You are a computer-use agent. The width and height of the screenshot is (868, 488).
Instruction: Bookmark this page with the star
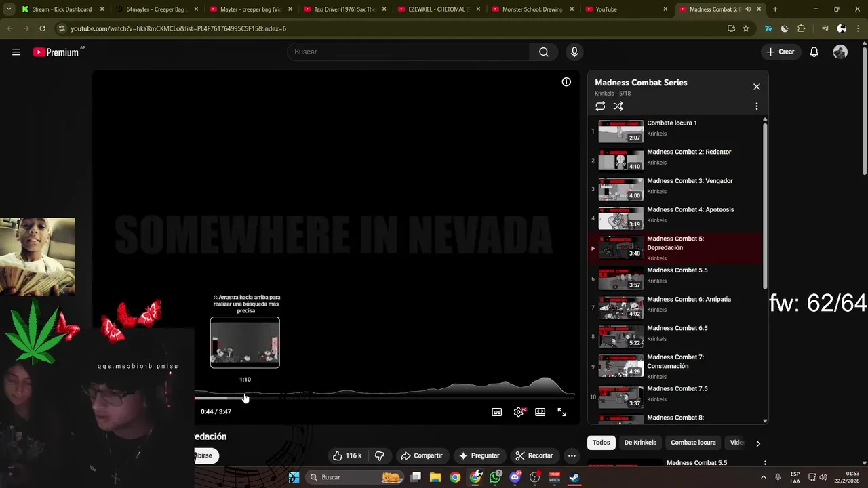pyautogui.click(x=746, y=28)
